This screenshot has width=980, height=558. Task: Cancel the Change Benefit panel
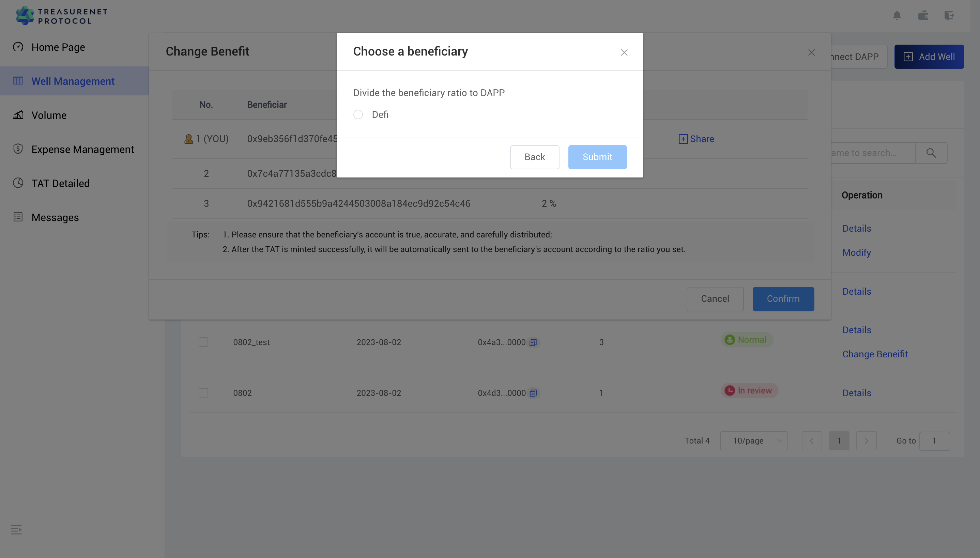click(715, 299)
